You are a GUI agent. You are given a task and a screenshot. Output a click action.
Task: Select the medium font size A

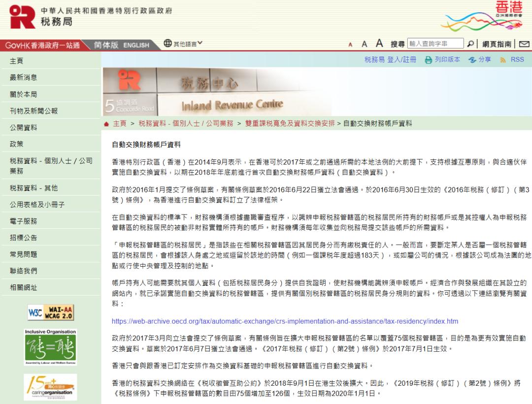pos(364,44)
